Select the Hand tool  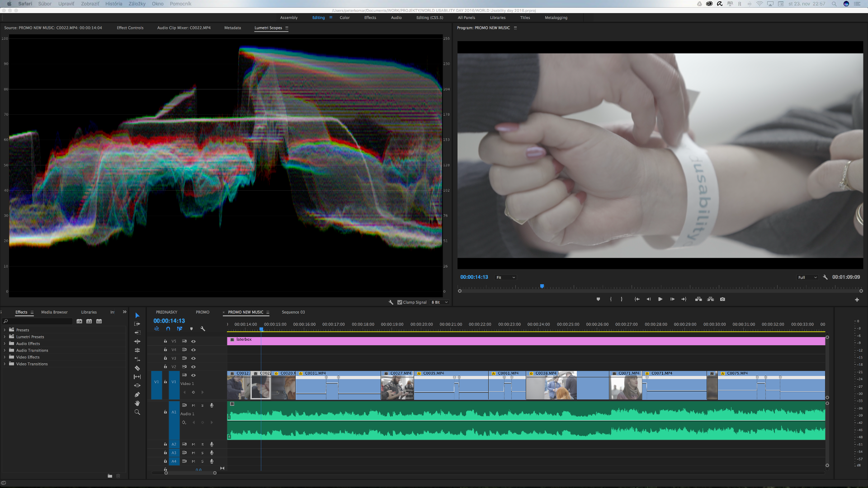pos(137,403)
